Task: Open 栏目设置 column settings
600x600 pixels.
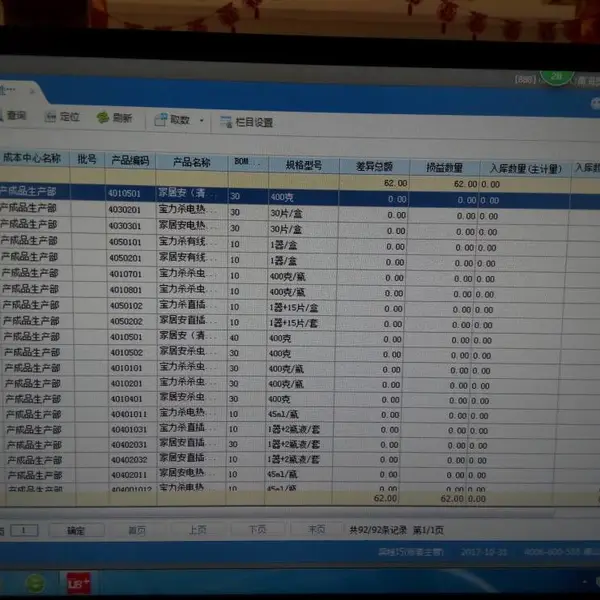Action: [246, 122]
